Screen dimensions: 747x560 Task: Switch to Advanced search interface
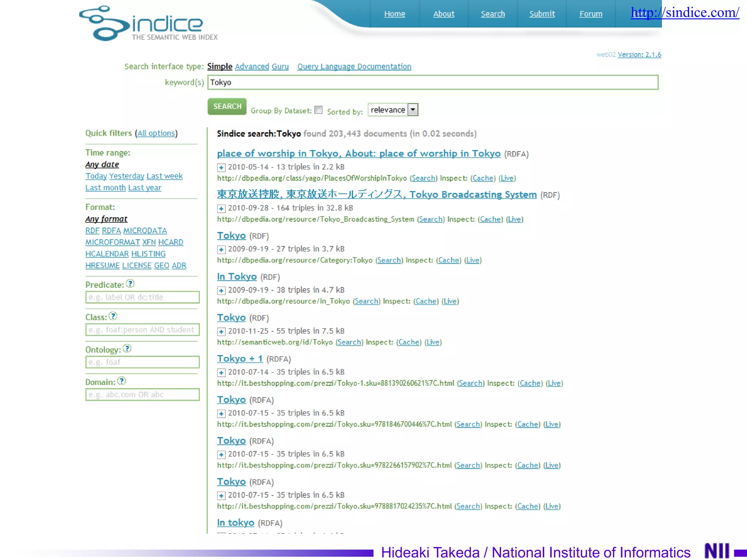[x=252, y=66]
